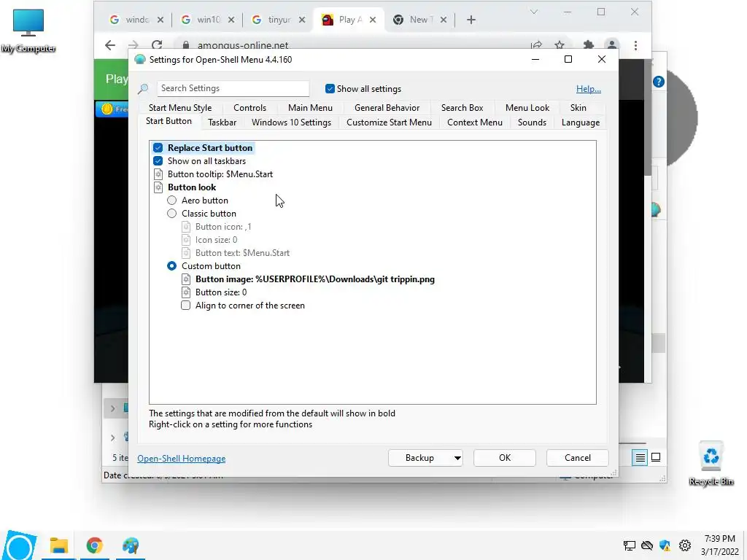This screenshot has height=560, width=747.
Task: Enable Align to corner of the screen
Action: (x=185, y=306)
